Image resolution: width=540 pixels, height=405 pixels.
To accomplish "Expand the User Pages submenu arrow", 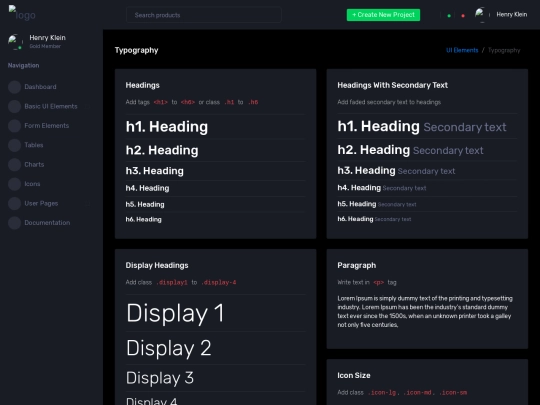I will click(x=88, y=204).
